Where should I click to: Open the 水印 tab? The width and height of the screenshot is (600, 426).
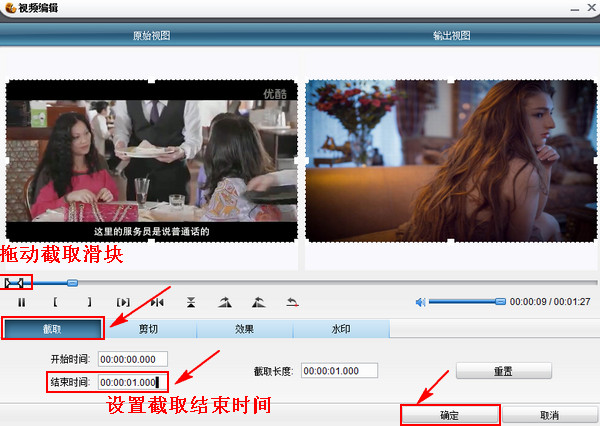(341, 329)
